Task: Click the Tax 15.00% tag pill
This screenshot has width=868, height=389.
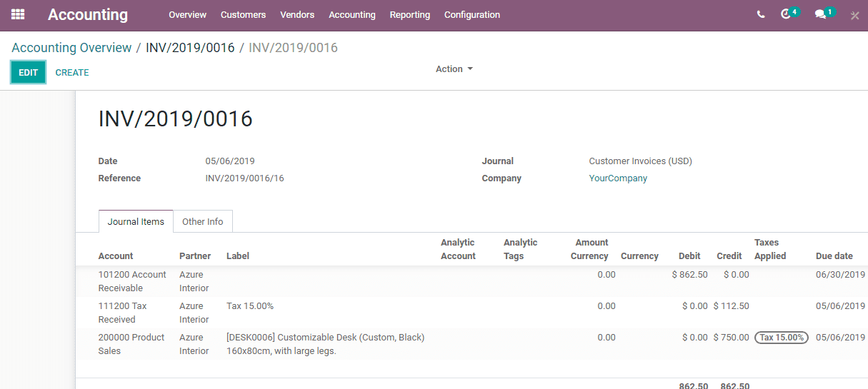Action: [x=782, y=338]
